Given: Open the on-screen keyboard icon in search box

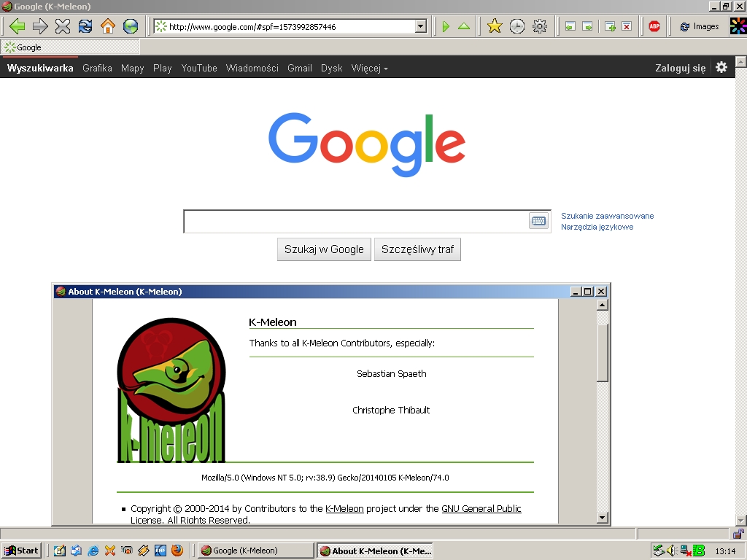Looking at the screenshot, I should tap(539, 220).
